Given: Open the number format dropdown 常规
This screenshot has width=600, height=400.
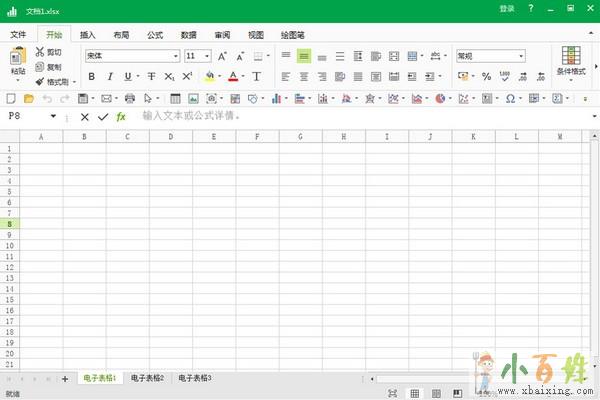Looking at the screenshot, I should pyautogui.click(x=490, y=56).
